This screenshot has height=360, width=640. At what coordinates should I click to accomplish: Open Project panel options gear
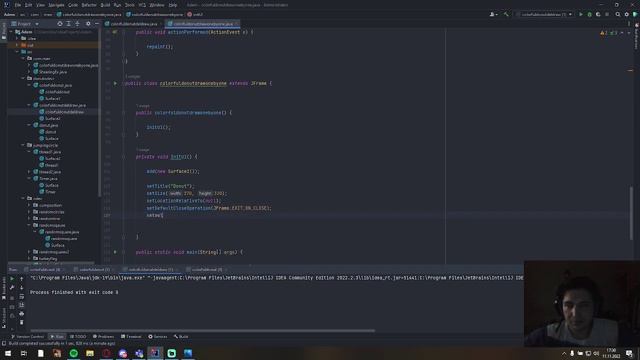(88, 24)
